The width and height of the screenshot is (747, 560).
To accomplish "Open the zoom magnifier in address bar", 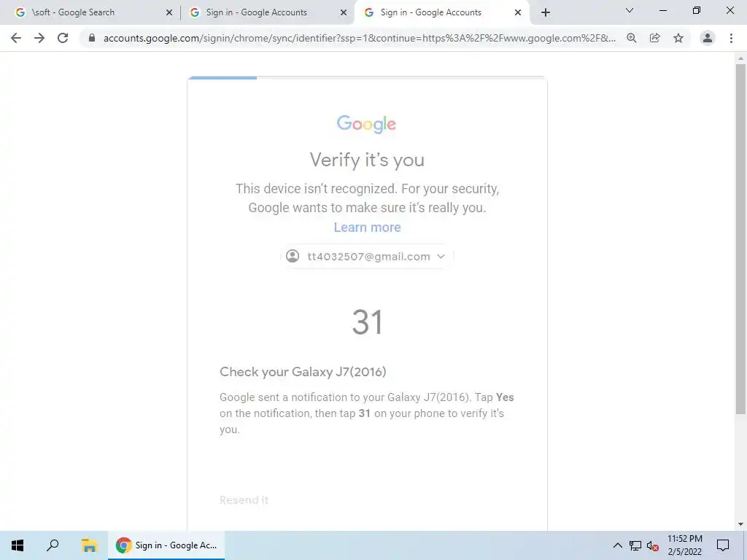I will pos(632,38).
